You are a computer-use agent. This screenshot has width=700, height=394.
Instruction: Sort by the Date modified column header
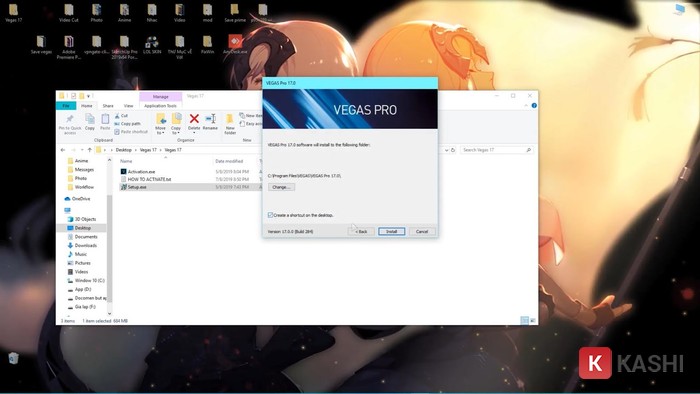pyautogui.click(x=229, y=161)
